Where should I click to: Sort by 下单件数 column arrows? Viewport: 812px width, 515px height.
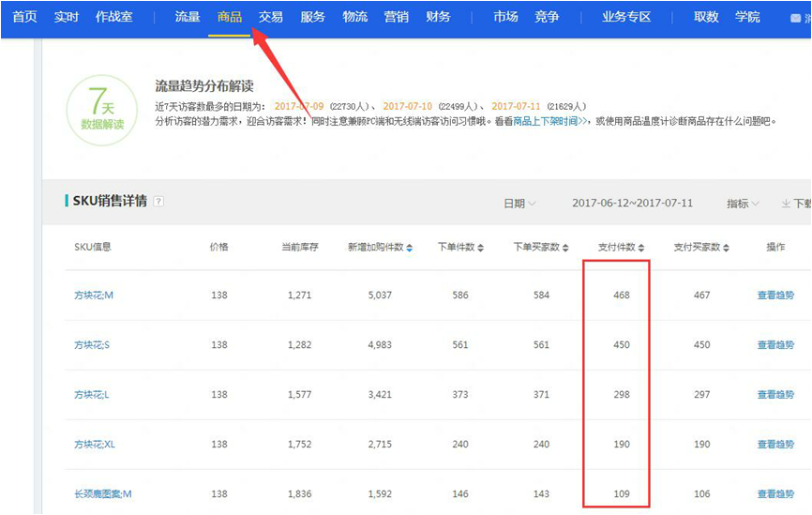(481, 248)
